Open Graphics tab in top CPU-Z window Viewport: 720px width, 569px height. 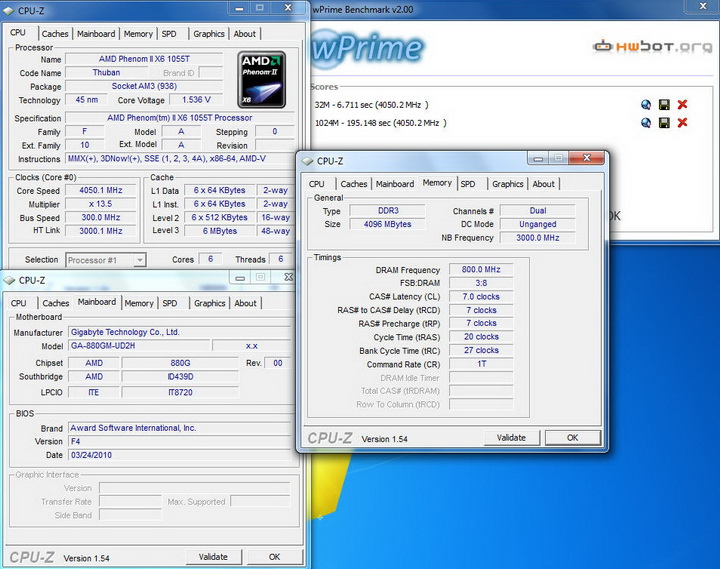[209, 34]
